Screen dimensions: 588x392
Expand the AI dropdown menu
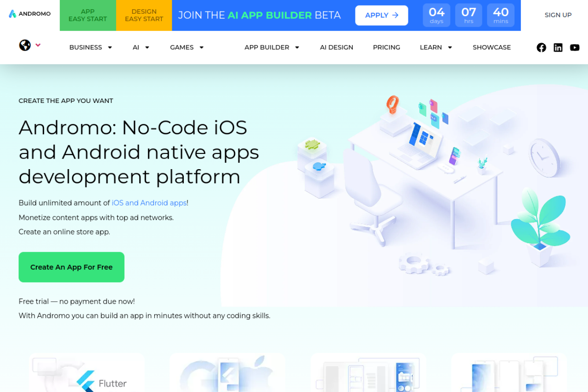(x=141, y=47)
